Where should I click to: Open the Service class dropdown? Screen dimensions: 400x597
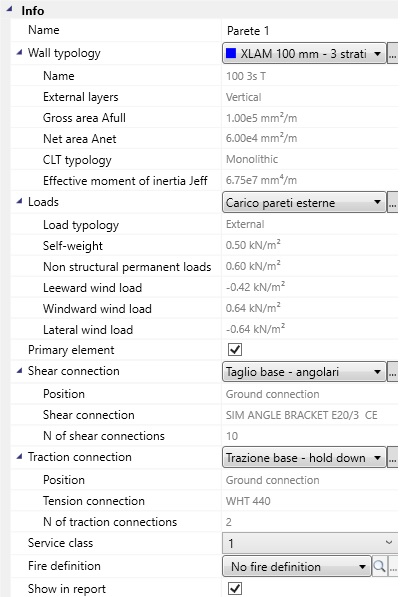[x=310, y=543]
